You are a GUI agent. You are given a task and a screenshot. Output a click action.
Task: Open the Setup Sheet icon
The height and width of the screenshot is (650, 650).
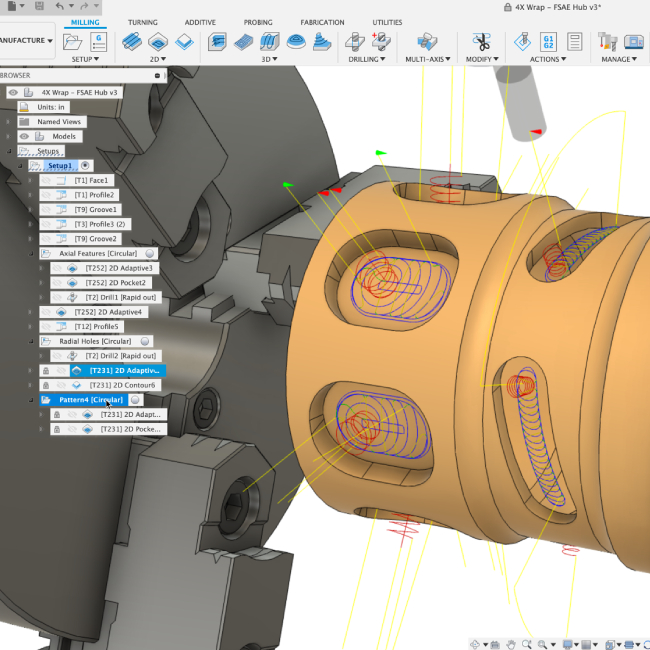tap(575, 42)
